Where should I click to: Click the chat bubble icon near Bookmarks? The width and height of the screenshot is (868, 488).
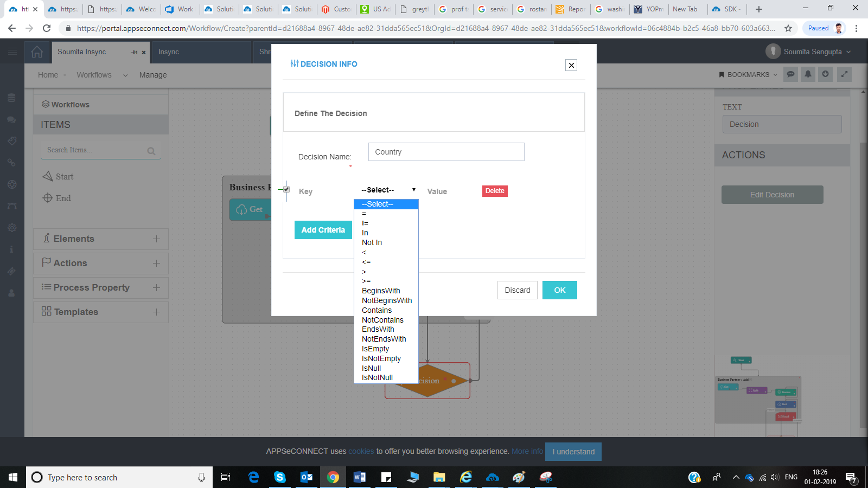(791, 74)
